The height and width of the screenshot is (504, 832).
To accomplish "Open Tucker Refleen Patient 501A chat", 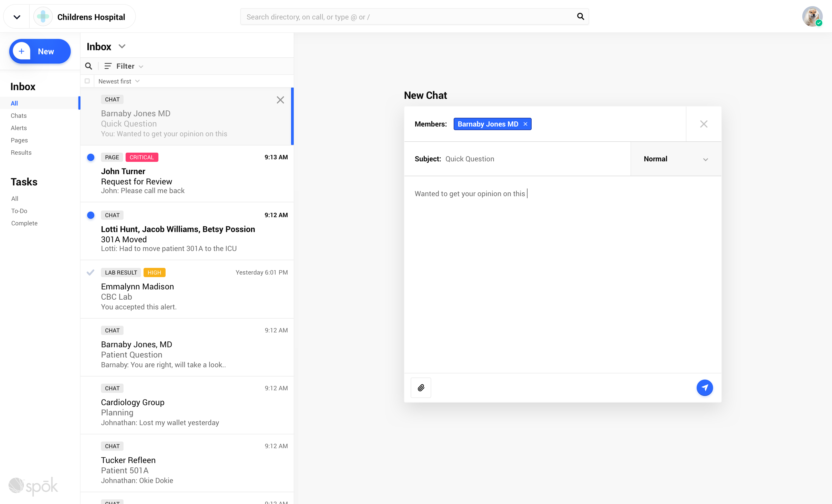I will [187, 463].
